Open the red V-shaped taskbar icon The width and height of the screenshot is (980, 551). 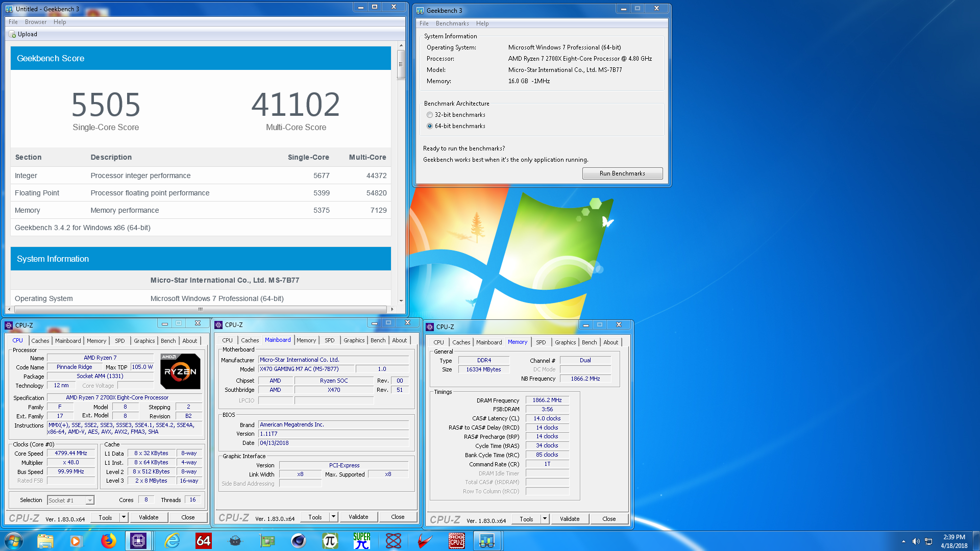(425, 541)
